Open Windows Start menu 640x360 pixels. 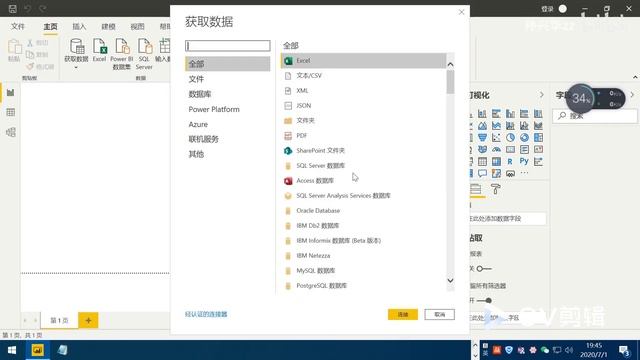11,350
